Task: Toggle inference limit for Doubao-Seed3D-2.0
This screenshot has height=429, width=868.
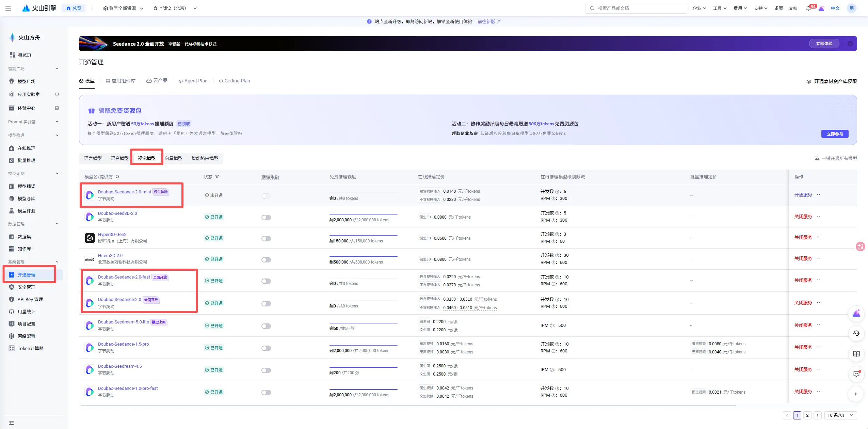Action: (x=266, y=218)
